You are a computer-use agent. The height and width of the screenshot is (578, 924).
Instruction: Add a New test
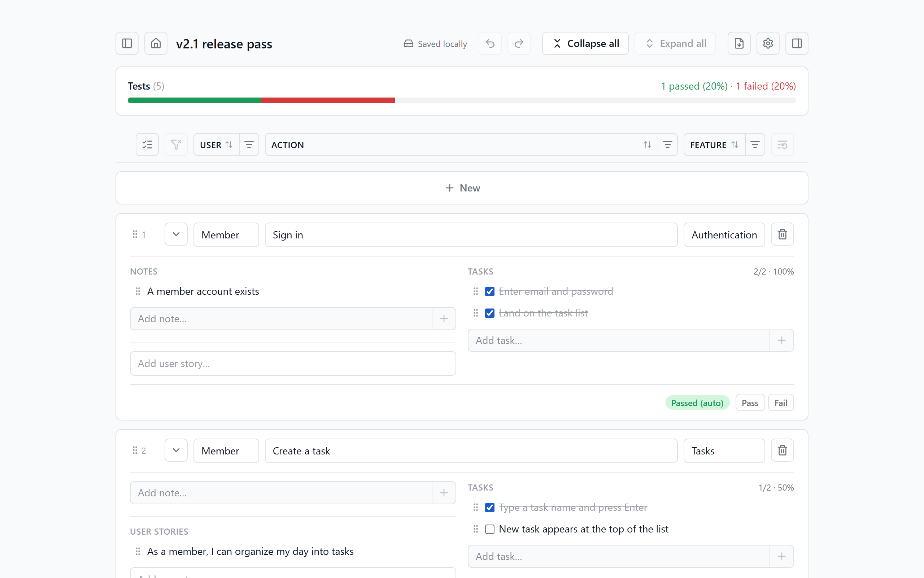coord(462,188)
